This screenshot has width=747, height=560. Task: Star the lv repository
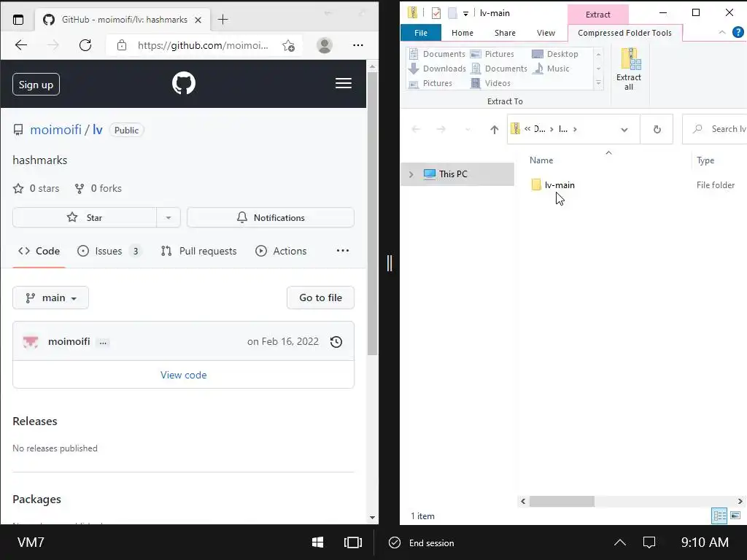pyautogui.click(x=85, y=217)
